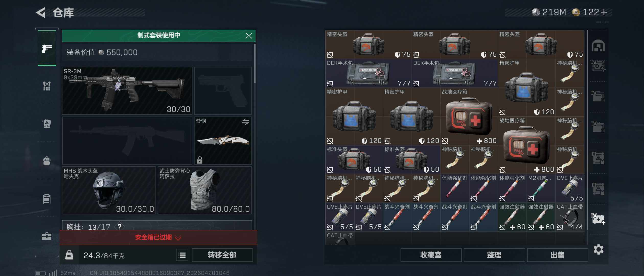Close the 制式套装使用中 banner
This screenshot has width=644, height=276.
pos(249,36)
